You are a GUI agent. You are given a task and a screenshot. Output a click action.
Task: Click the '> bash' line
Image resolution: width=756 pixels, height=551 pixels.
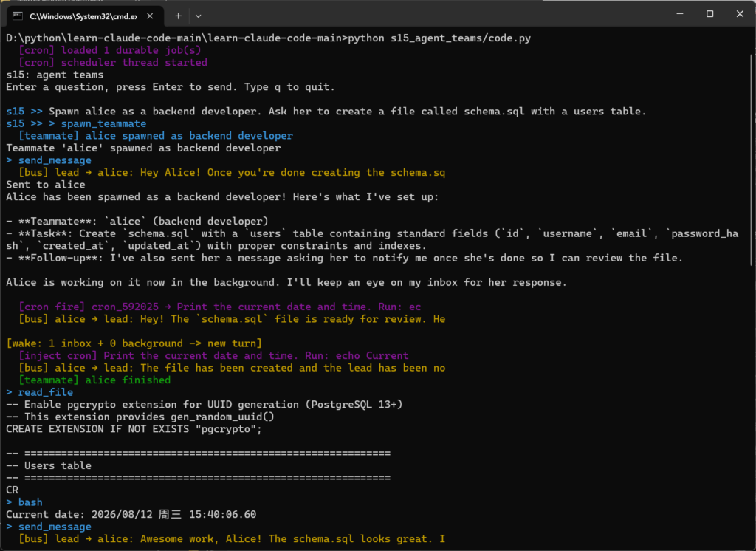(x=24, y=502)
